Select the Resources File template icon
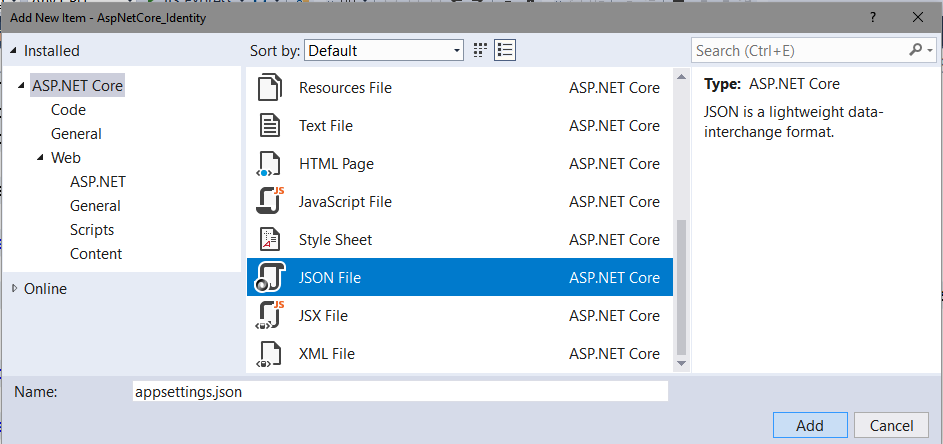The width and height of the screenshot is (943, 444). (269, 88)
